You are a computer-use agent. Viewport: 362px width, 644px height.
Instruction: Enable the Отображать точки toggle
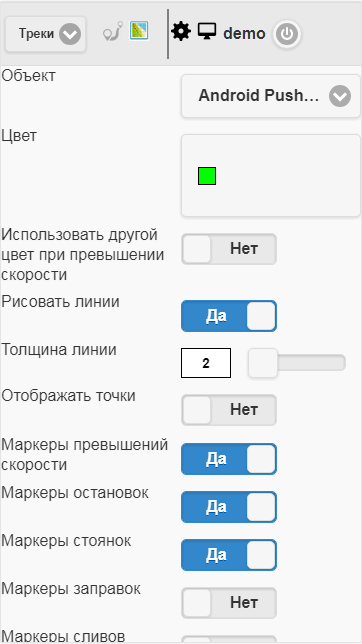(x=229, y=410)
